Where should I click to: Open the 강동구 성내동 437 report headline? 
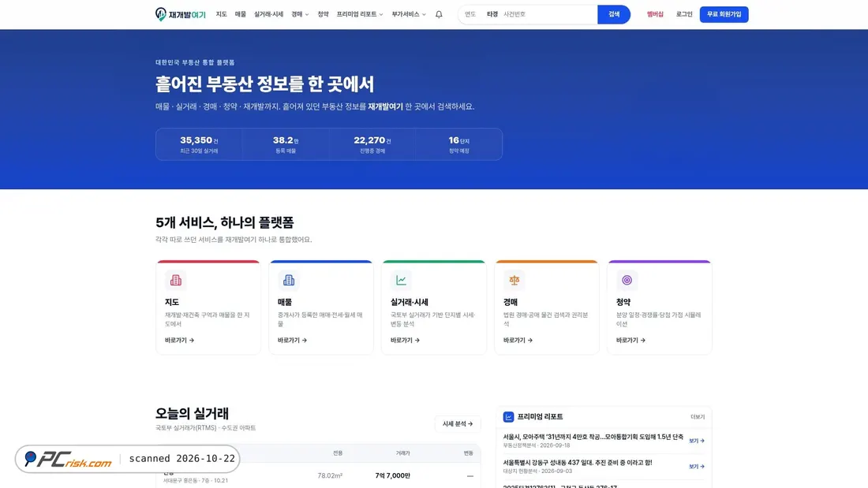[x=578, y=463]
